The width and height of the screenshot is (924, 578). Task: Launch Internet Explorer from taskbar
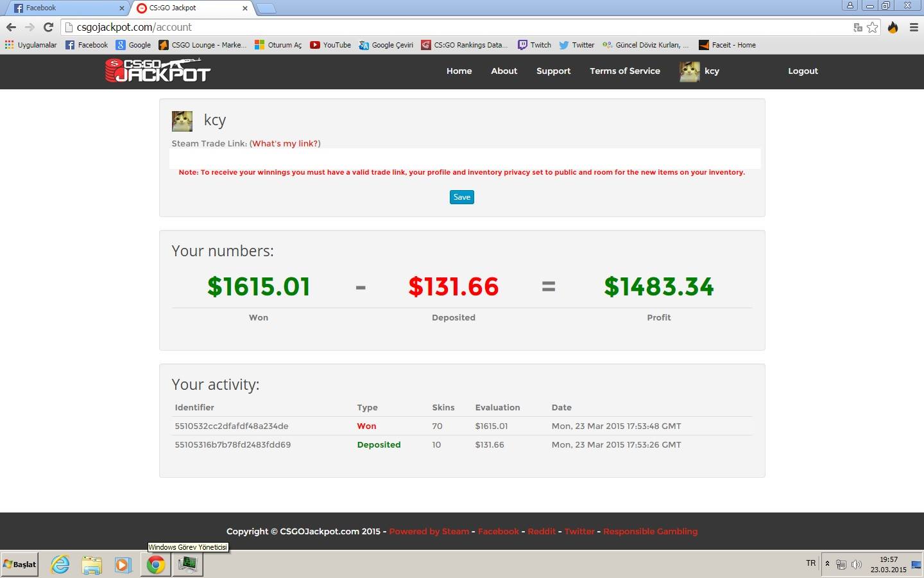pyautogui.click(x=60, y=565)
